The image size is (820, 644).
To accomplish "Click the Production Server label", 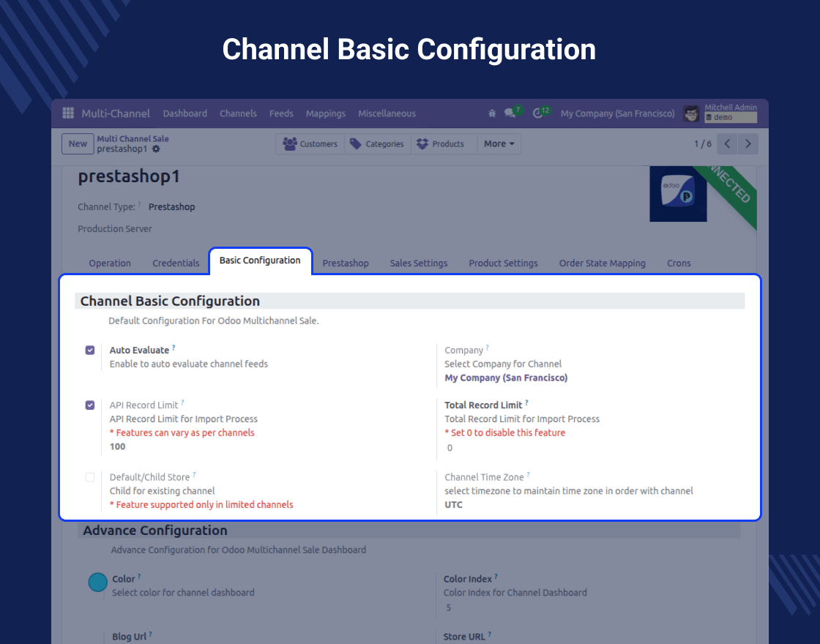I will pyautogui.click(x=115, y=229).
